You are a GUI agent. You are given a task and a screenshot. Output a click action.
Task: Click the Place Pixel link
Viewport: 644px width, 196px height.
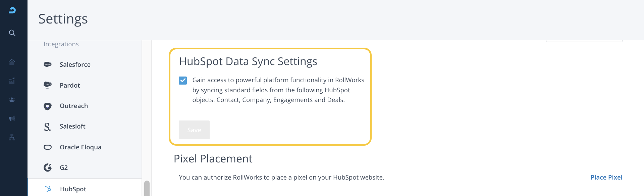606,177
